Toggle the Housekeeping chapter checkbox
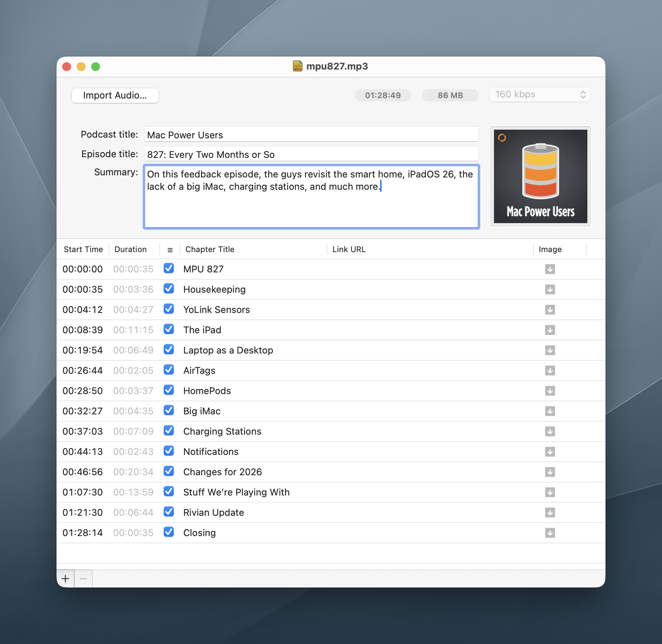 point(169,289)
